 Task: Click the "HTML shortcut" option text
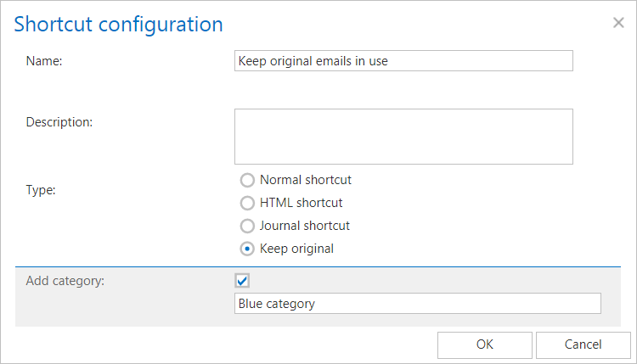(x=302, y=203)
